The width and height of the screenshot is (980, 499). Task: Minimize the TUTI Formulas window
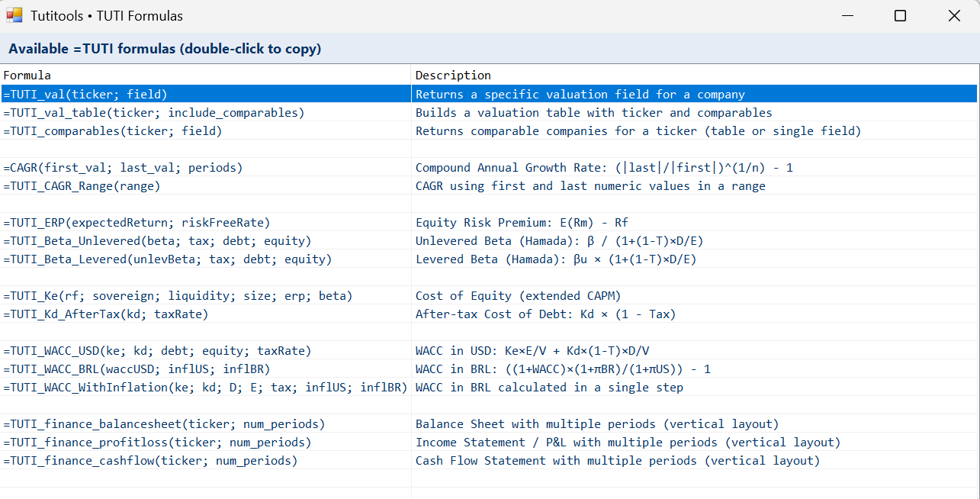click(x=847, y=15)
